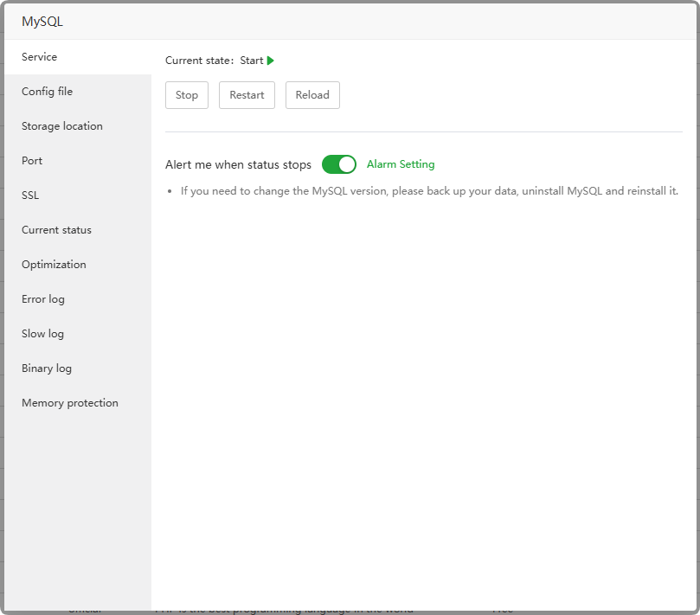This screenshot has width=700, height=615.
Task: Show the Error log tab
Action: (43, 299)
